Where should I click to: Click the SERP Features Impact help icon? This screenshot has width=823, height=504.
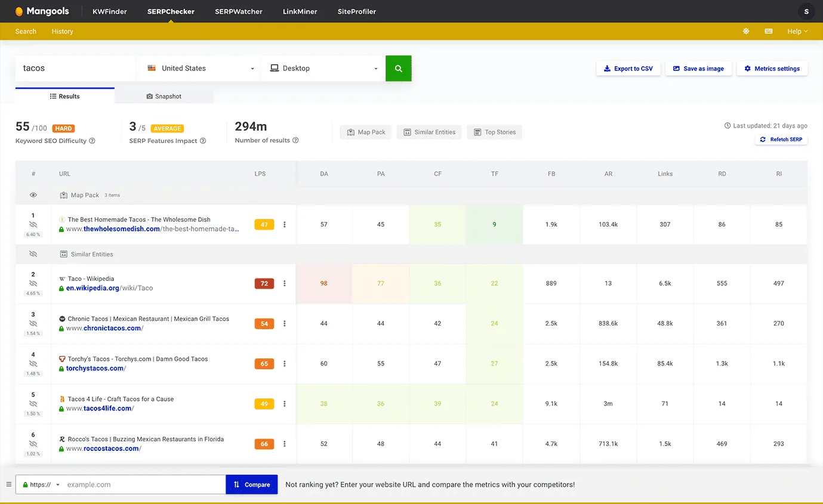click(203, 141)
